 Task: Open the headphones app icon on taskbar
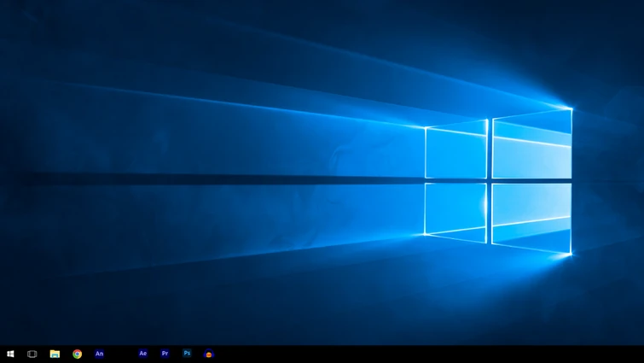point(209,354)
